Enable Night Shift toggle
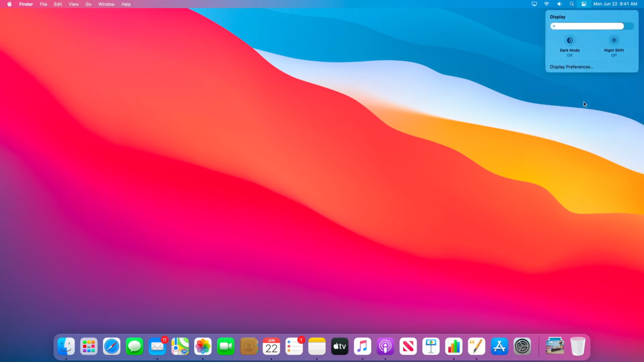 coord(614,41)
